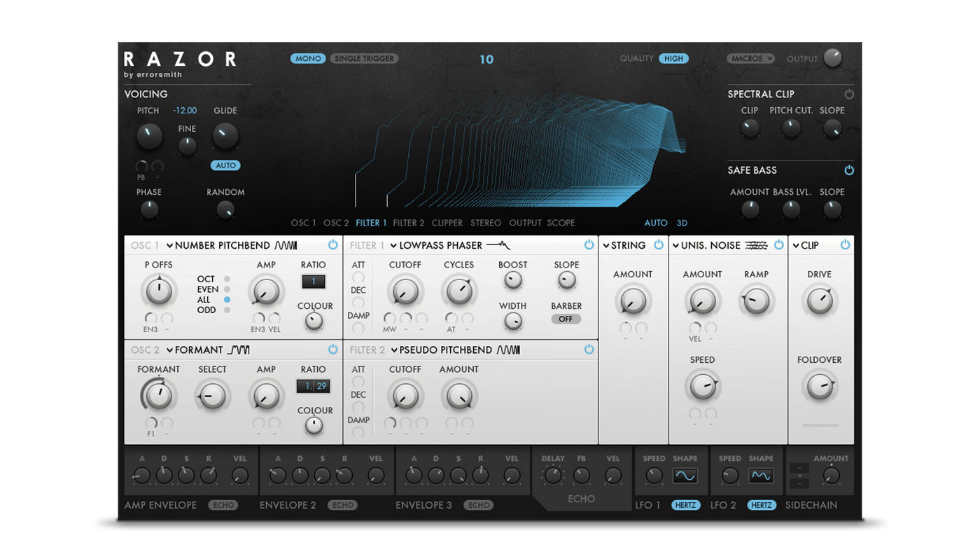Click LFO 1 sine shape display
This screenshot has width=980, height=559.
pos(685,476)
